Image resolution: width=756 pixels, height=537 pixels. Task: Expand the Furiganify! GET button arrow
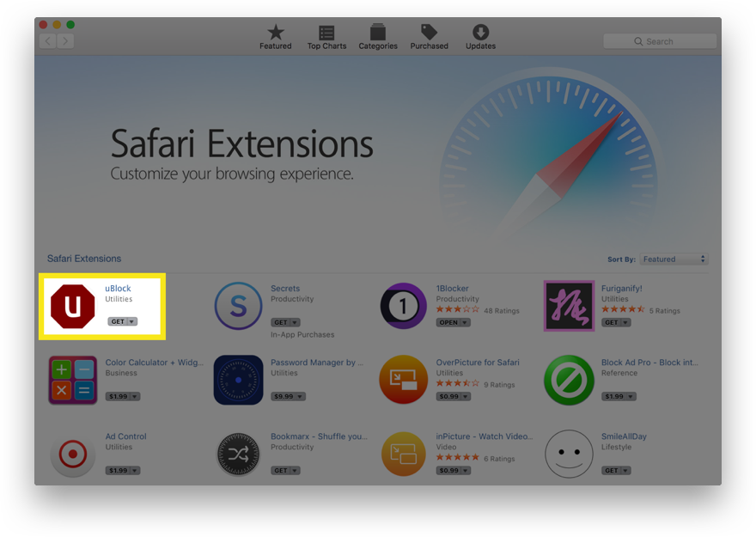625,322
